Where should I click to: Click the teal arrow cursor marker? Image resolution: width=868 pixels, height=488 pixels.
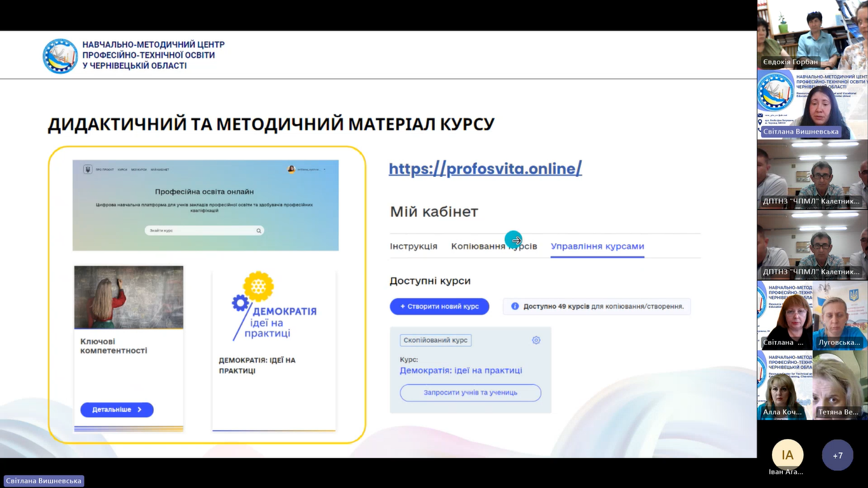[x=513, y=240]
